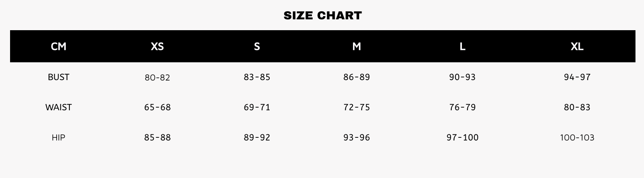Click the M bust value 86-89
The image size is (644, 178).
[x=356, y=77]
